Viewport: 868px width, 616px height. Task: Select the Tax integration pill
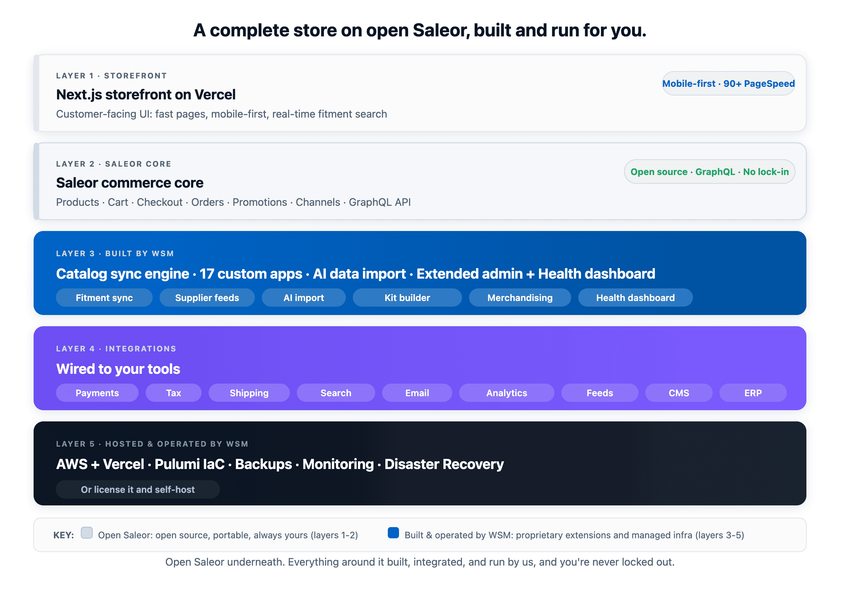[x=174, y=393]
